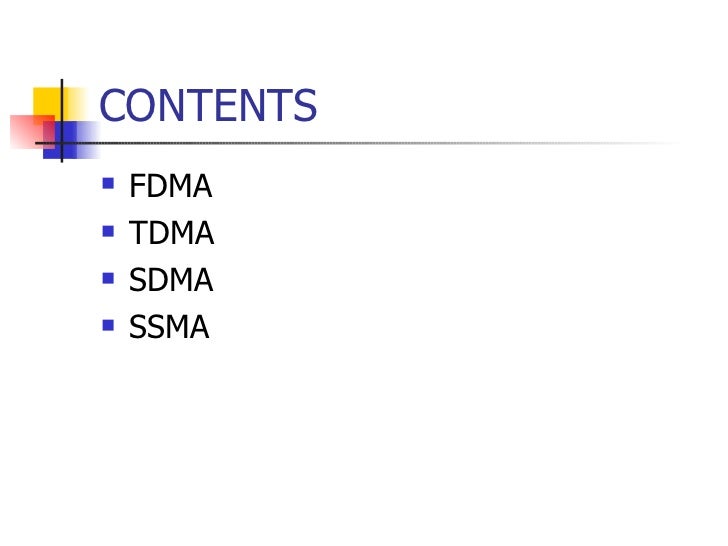The height and width of the screenshot is (546, 728).
Task: Click the vertical black line of the title graphic
Action: (x=62, y=121)
